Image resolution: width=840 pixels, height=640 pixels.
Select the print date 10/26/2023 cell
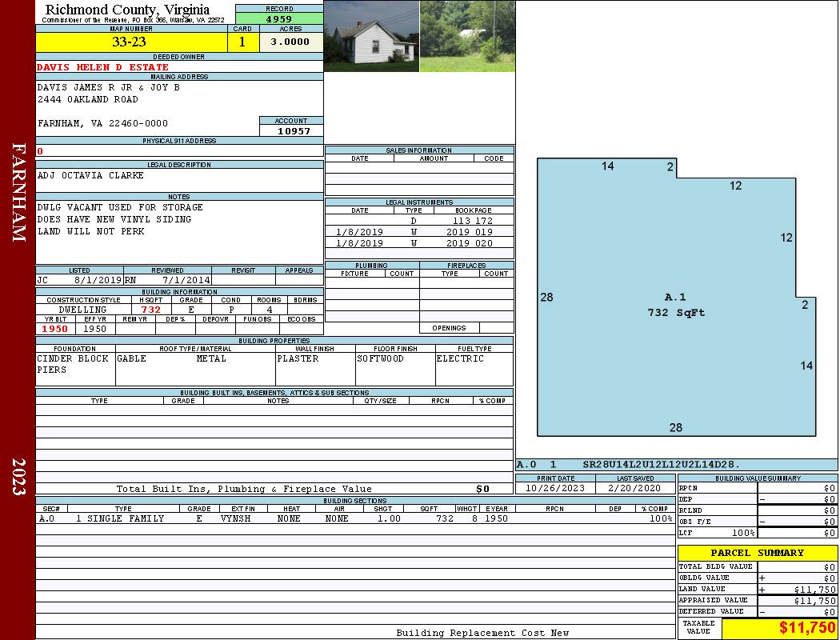click(x=555, y=488)
